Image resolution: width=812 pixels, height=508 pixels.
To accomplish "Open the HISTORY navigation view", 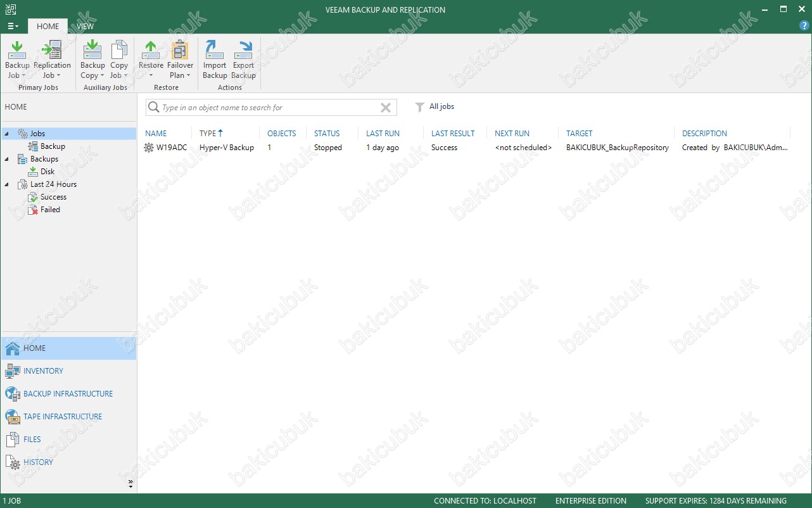I will point(68,462).
